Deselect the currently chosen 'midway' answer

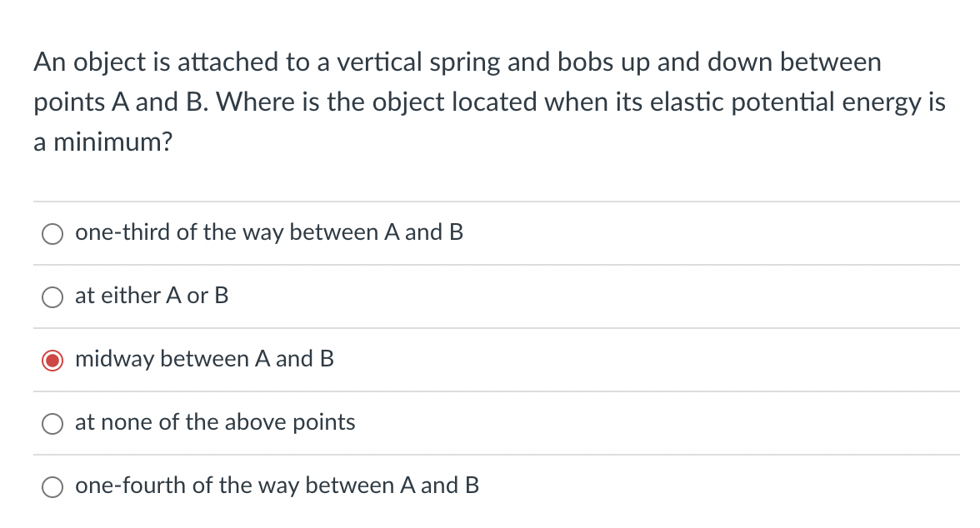click(x=52, y=360)
